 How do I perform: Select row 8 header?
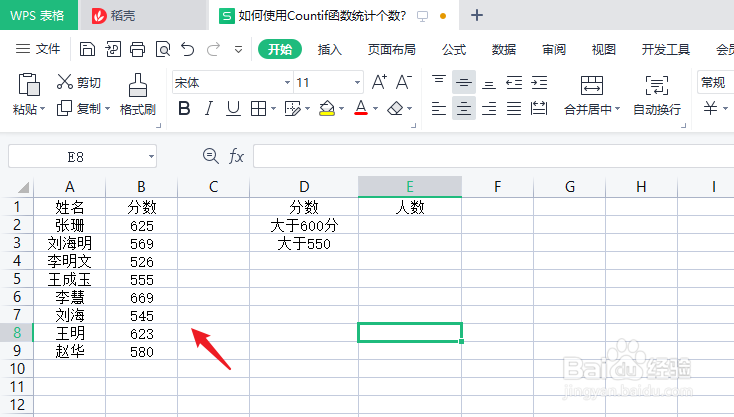(x=17, y=333)
